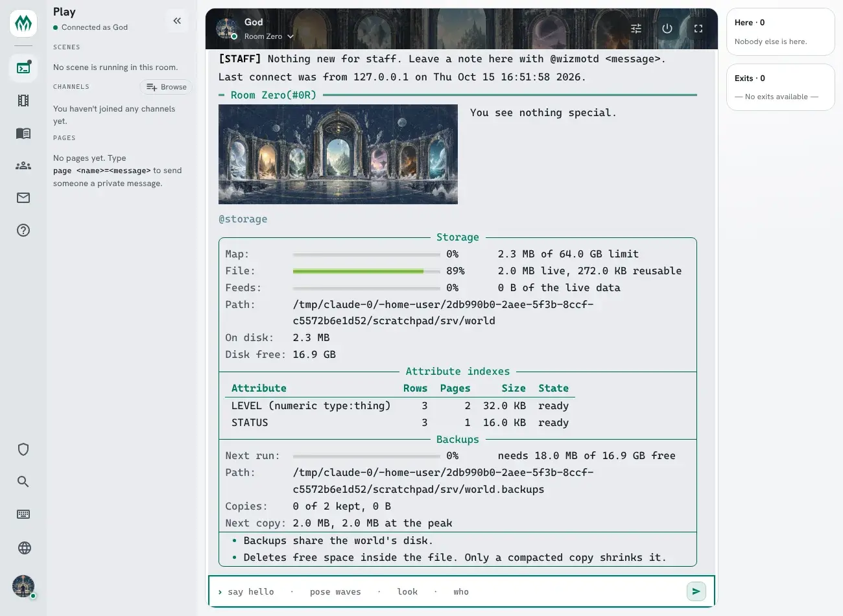Toggle fullscreen for the terminal pane

(x=698, y=29)
